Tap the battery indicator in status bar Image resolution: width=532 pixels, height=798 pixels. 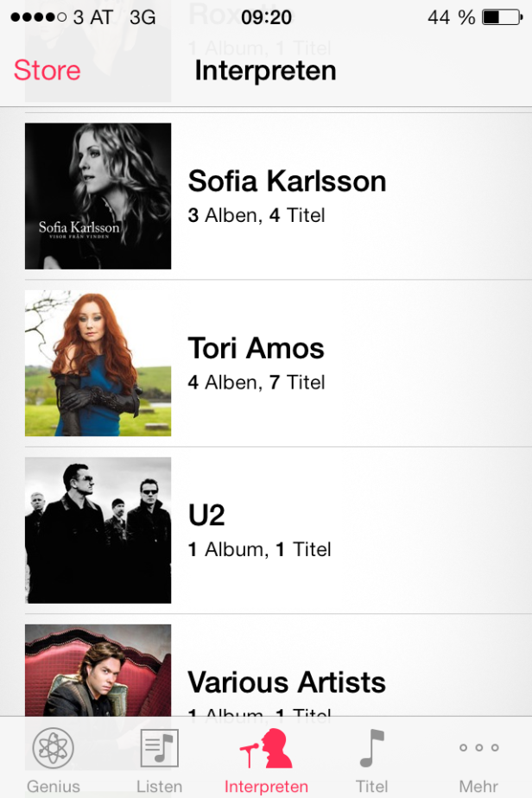[x=502, y=17]
